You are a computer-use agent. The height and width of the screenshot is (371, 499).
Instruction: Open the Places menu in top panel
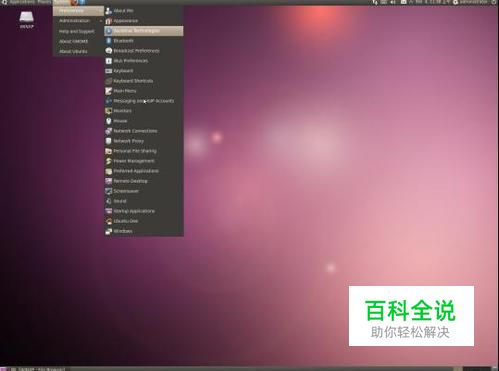coord(44,2)
